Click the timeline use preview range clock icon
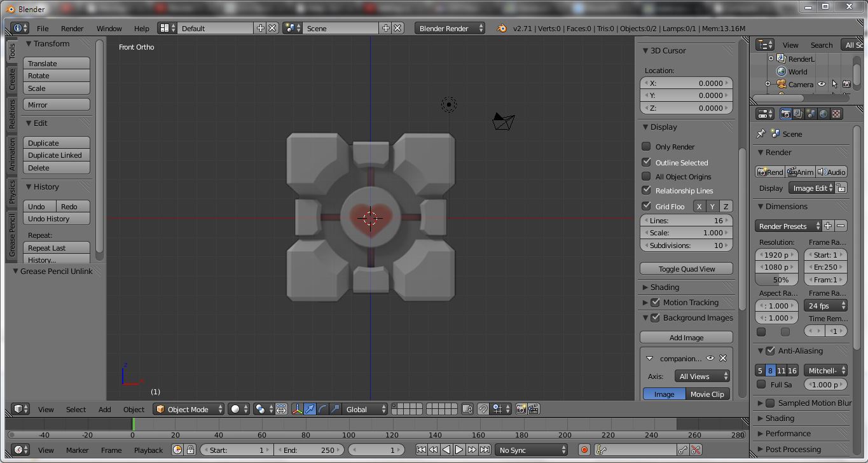 click(x=177, y=450)
